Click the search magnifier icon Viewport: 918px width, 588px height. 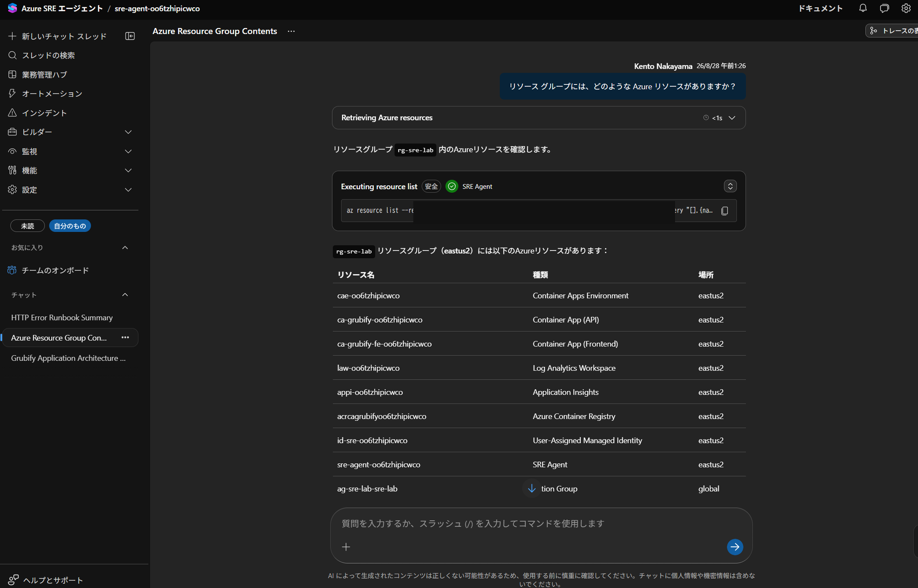(12, 55)
